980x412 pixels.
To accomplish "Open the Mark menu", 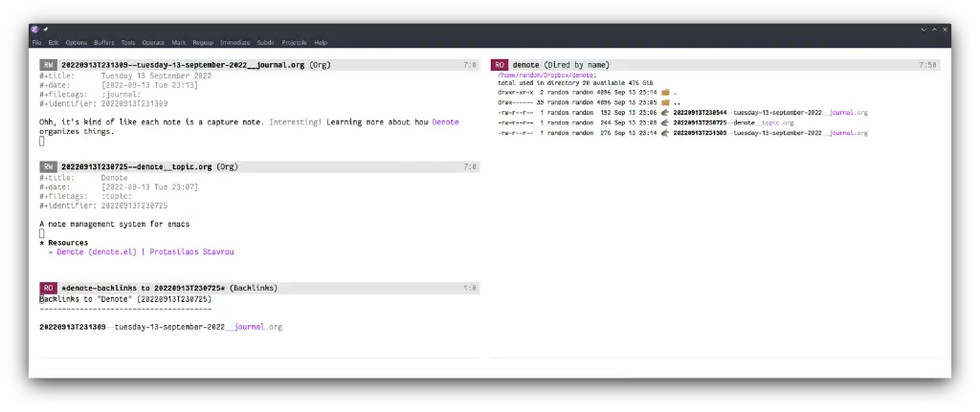I will 179,42.
